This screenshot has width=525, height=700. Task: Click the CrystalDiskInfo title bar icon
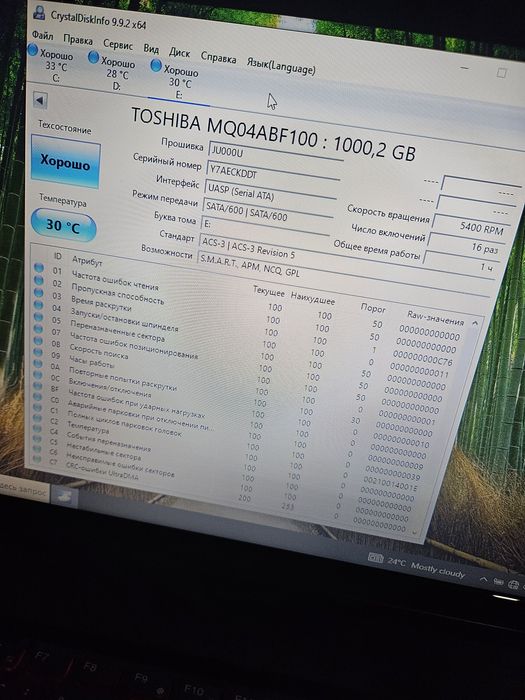39,12
